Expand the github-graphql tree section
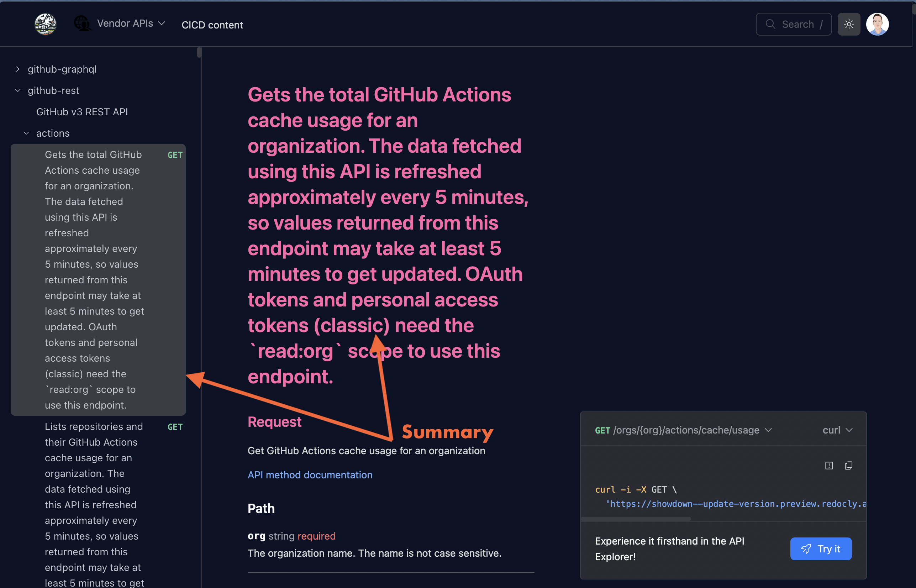 [x=17, y=69]
